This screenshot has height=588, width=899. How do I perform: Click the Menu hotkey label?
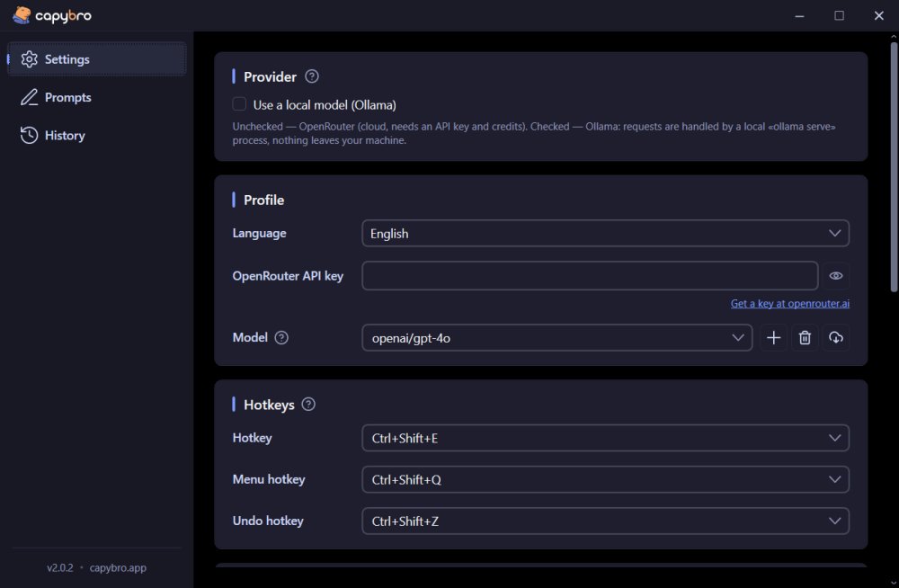(x=269, y=479)
